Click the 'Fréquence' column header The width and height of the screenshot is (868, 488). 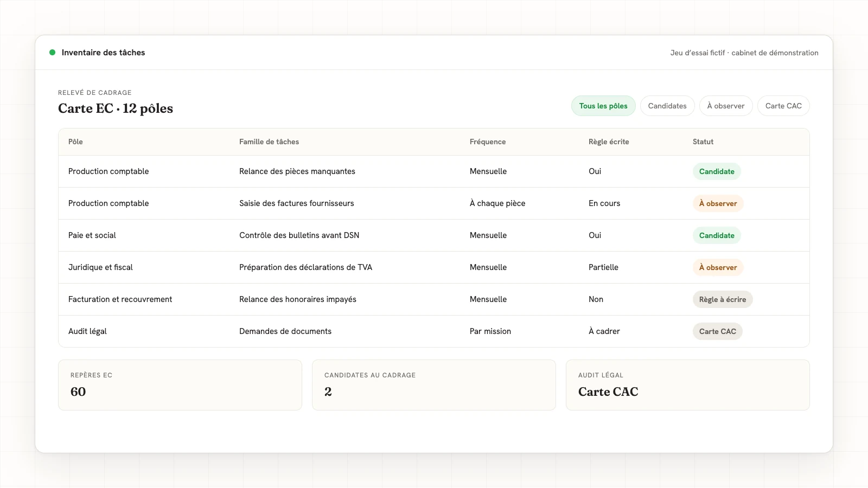click(x=488, y=142)
